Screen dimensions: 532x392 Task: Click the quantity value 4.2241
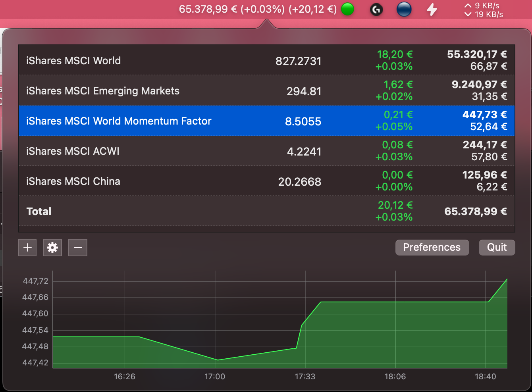(x=304, y=152)
